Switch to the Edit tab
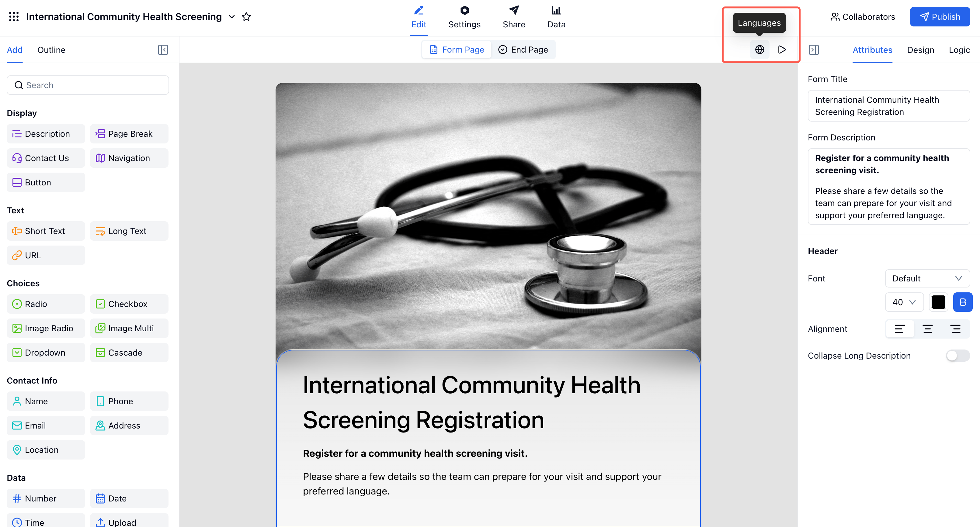Image resolution: width=980 pixels, height=527 pixels. click(x=419, y=18)
